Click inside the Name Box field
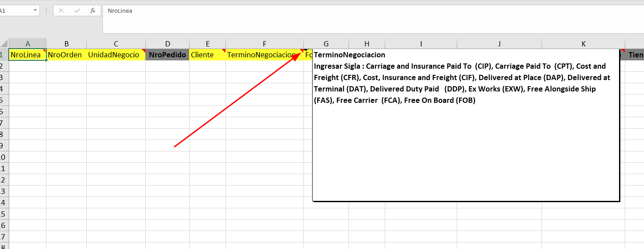This screenshot has width=644, height=249. pos(15,11)
